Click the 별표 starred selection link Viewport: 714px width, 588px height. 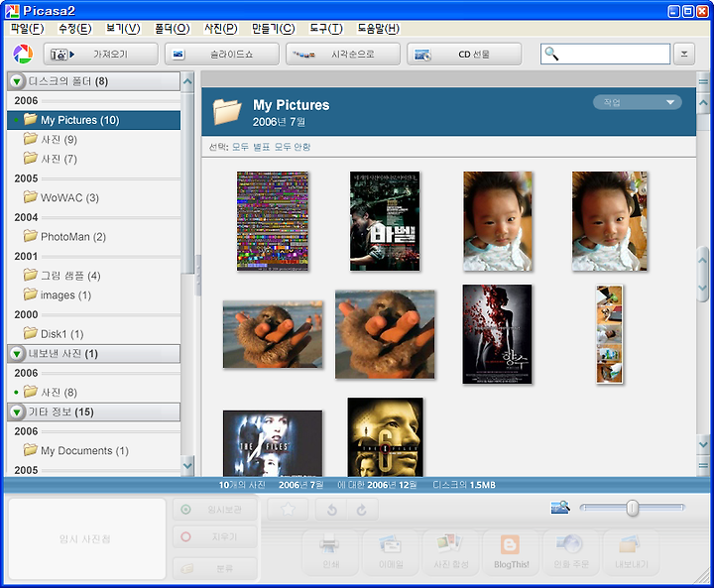tap(262, 147)
